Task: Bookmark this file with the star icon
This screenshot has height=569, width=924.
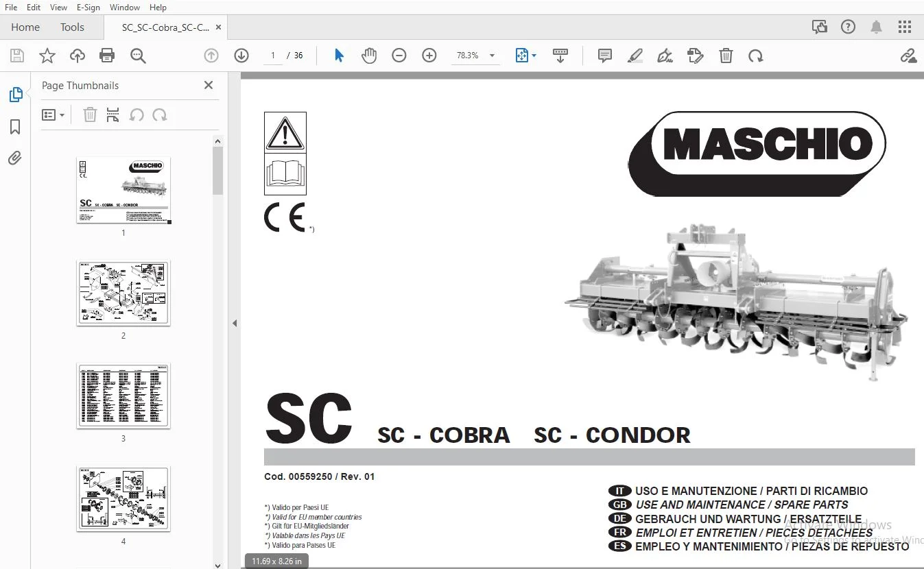Action: click(x=47, y=56)
